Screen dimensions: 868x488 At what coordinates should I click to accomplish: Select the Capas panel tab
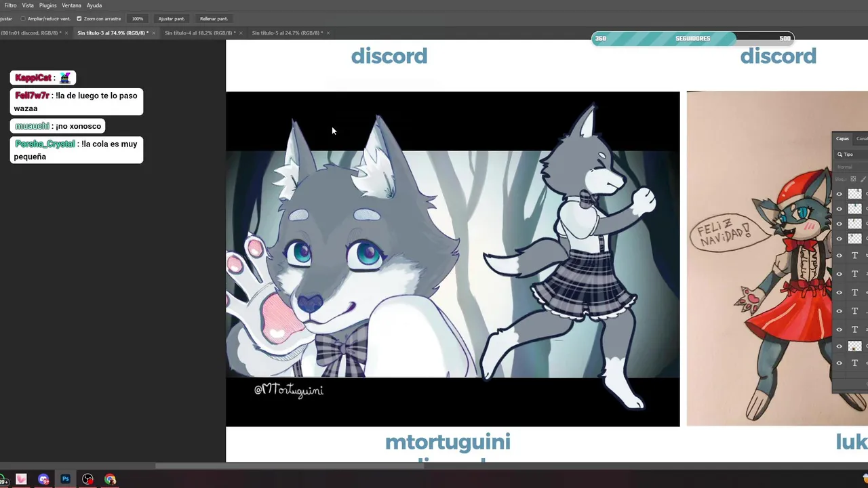(x=842, y=138)
